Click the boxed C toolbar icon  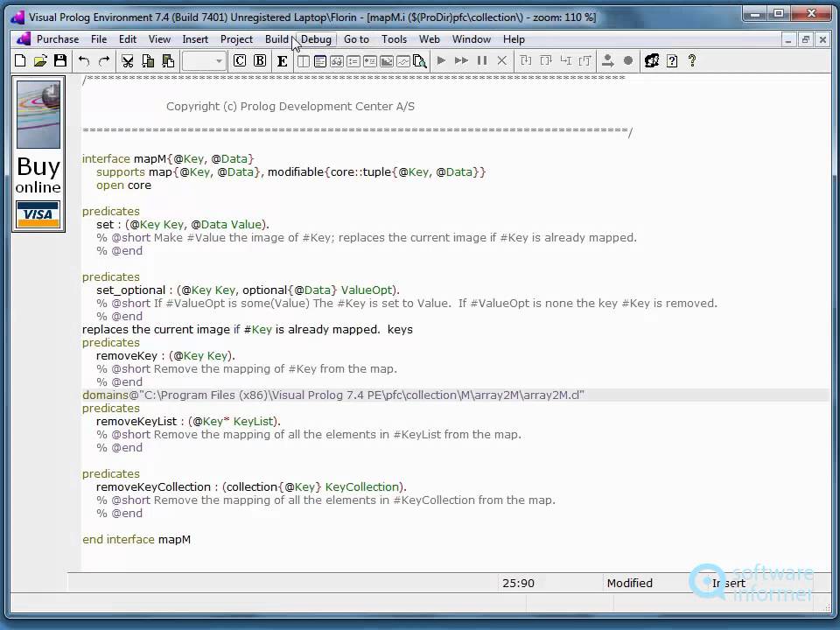pos(240,60)
